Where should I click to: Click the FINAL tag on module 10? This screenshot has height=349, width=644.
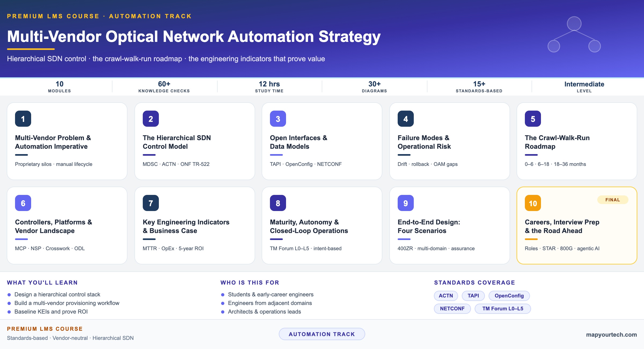tap(613, 200)
